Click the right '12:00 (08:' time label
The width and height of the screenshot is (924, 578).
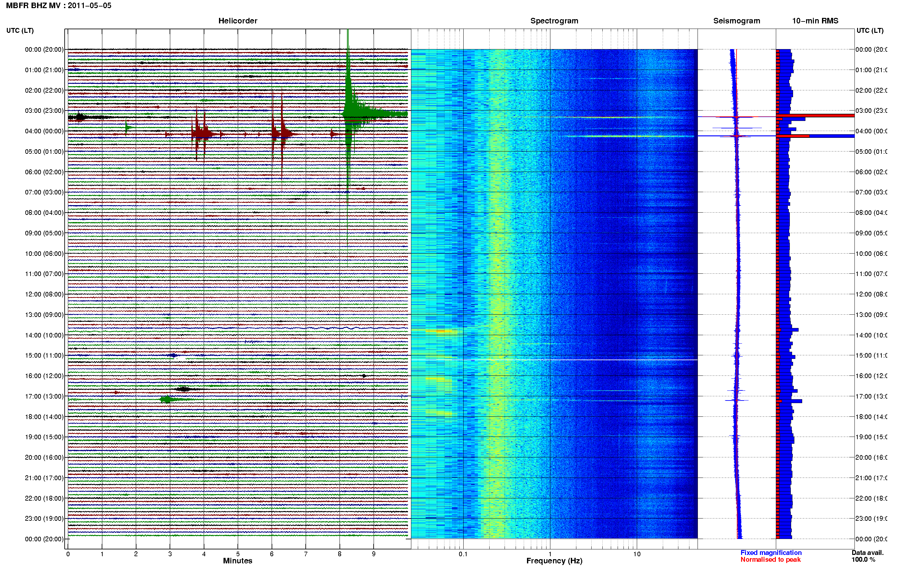click(871, 294)
